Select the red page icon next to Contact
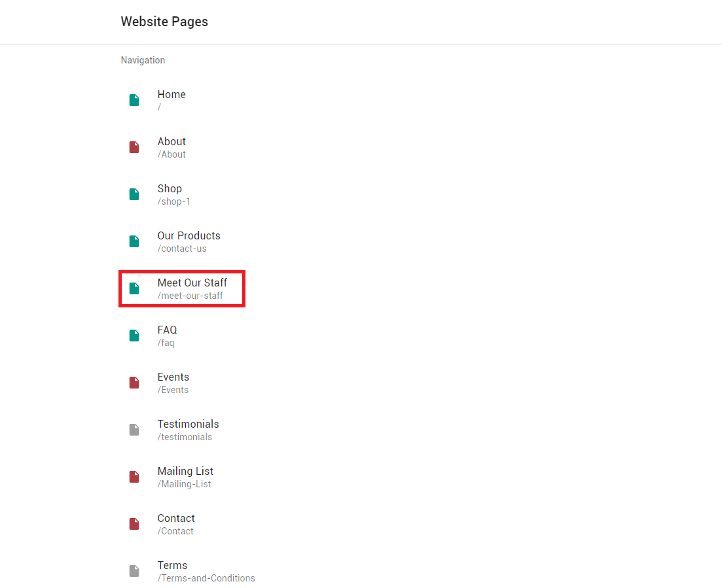 [134, 524]
